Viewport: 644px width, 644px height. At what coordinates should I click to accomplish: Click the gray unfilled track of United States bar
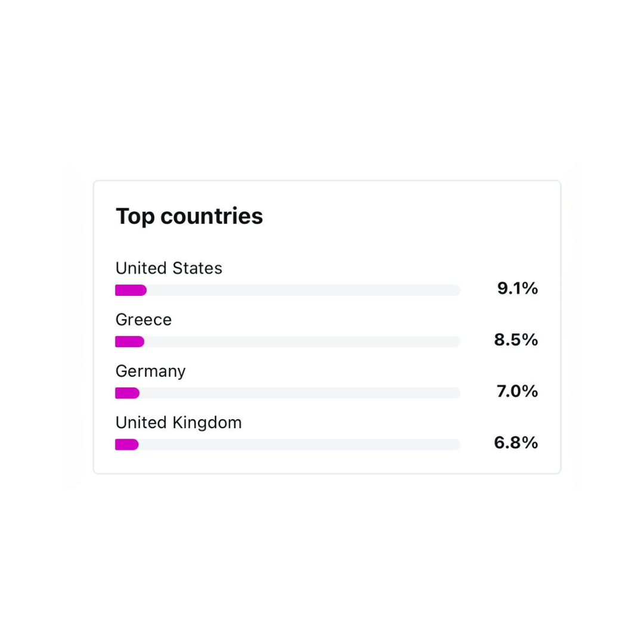point(303,290)
